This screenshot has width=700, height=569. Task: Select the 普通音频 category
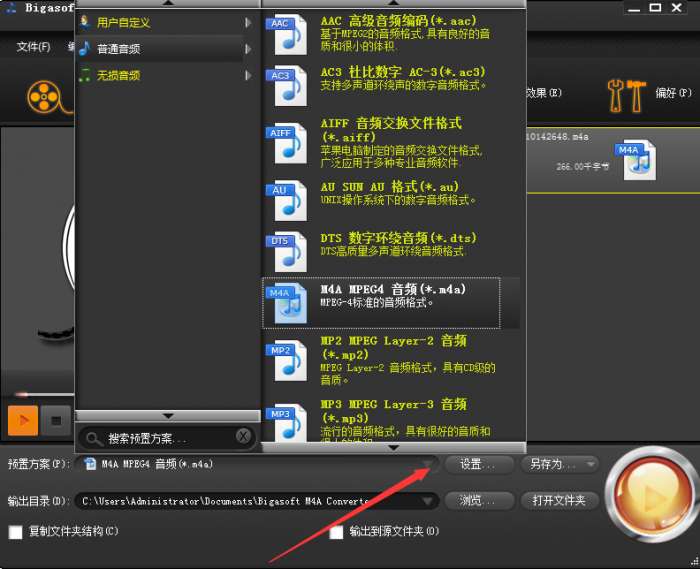[118, 49]
